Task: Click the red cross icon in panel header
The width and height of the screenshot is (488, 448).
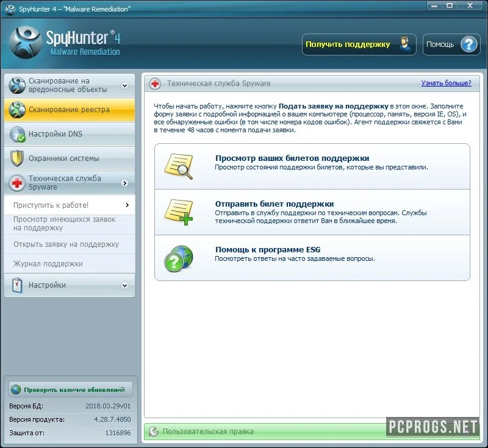Action: click(x=155, y=84)
